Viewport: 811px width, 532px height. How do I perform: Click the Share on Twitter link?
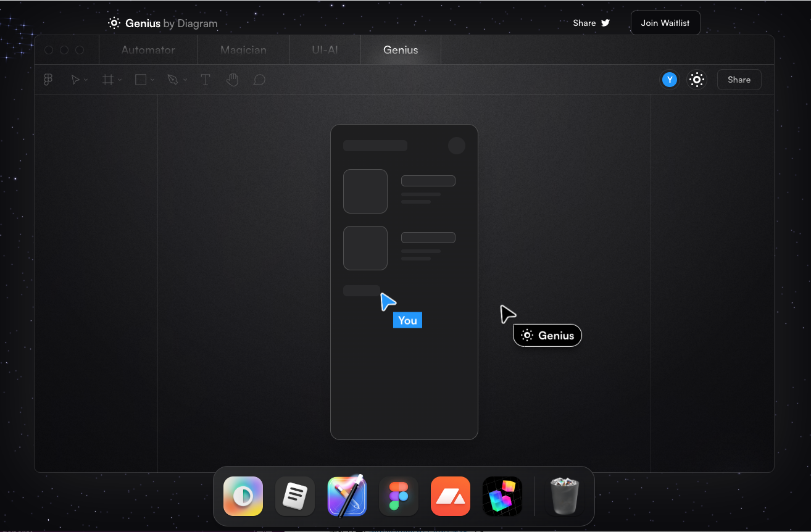tap(591, 23)
